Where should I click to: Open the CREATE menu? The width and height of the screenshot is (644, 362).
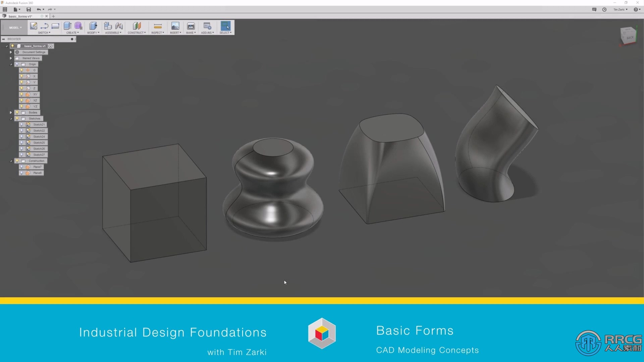tap(72, 33)
